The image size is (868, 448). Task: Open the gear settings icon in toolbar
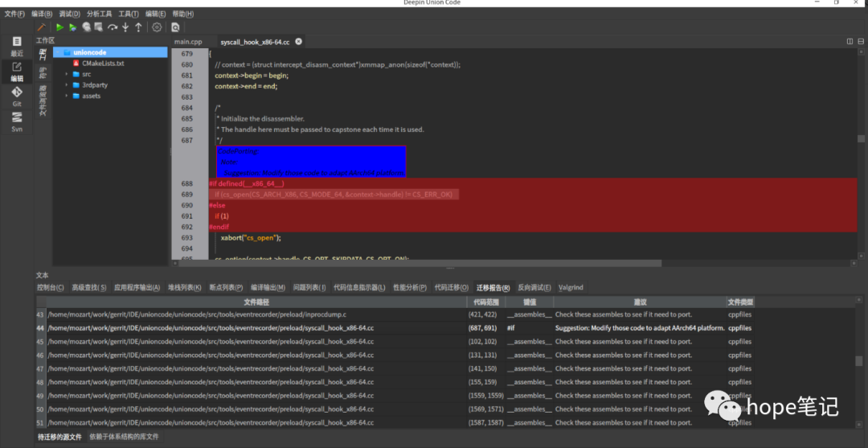click(x=157, y=27)
